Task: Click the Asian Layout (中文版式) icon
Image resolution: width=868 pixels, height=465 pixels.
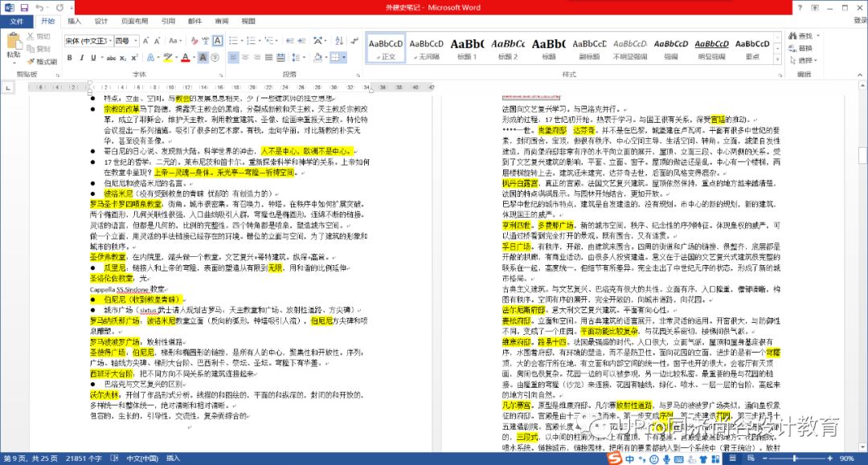Action: (317, 41)
